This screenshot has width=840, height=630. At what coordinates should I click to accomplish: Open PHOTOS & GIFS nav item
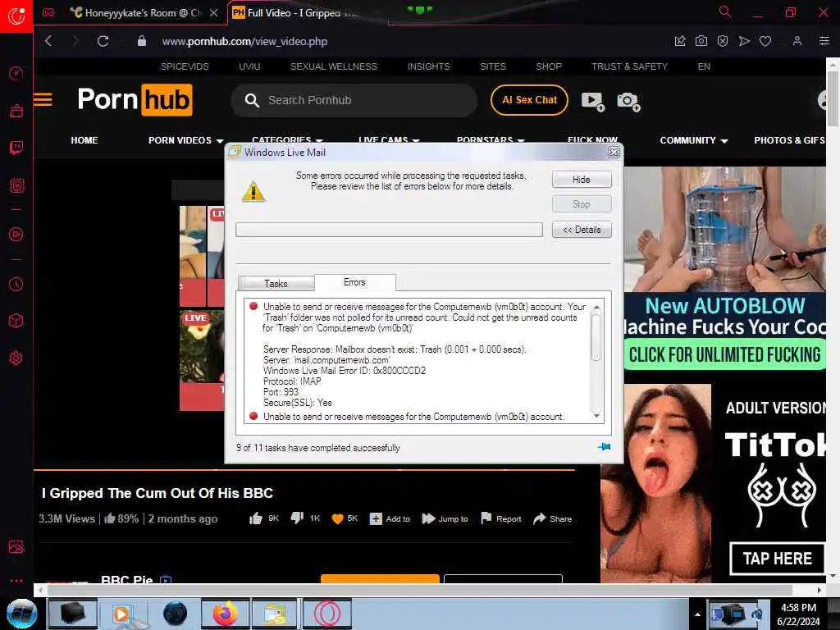click(789, 140)
